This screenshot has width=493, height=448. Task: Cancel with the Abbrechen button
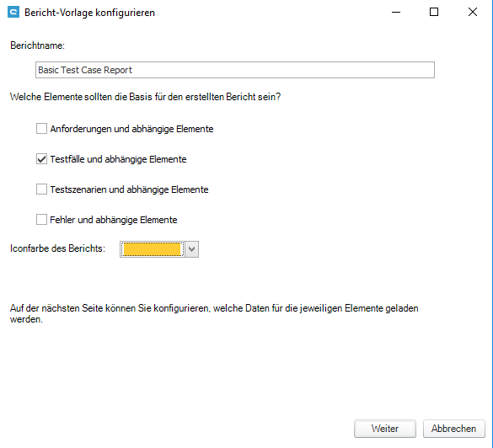pos(453,429)
